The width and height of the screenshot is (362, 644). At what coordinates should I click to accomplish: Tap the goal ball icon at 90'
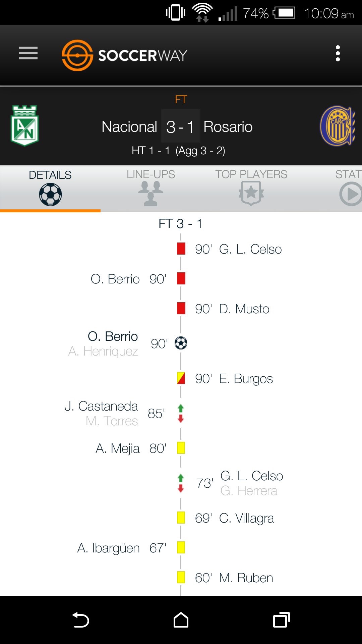coord(181,343)
